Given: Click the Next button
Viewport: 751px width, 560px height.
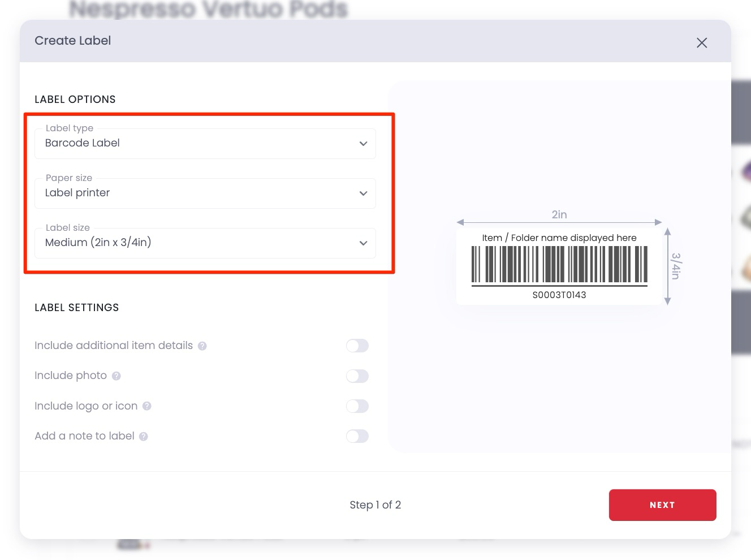Looking at the screenshot, I should [662, 505].
